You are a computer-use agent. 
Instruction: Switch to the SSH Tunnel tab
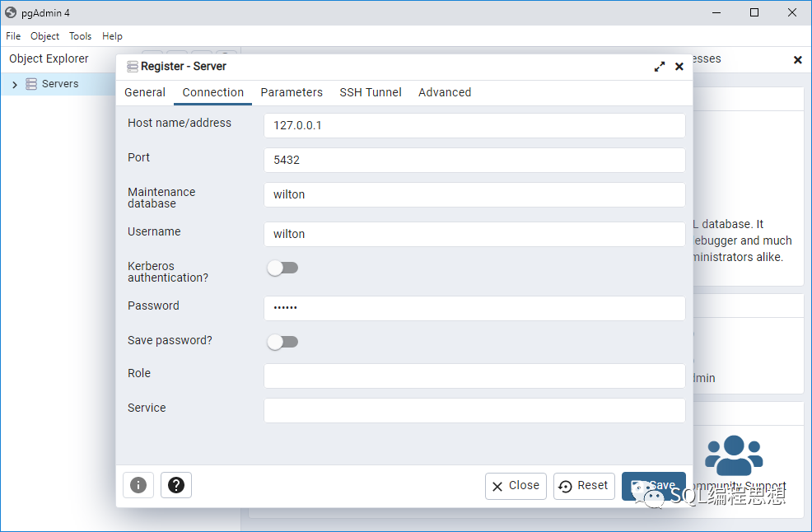[371, 92]
